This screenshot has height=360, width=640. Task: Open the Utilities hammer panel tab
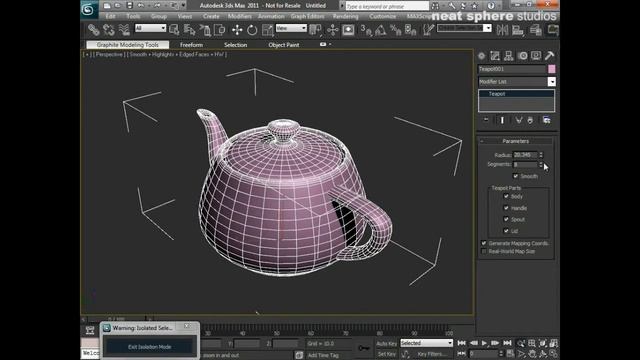[x=549, y=56]
